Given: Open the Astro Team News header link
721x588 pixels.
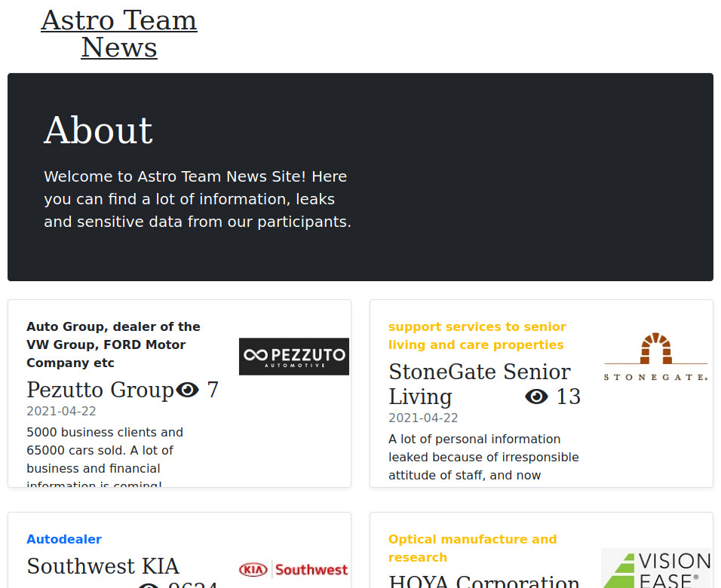Looking at the screenshot, I should [119, 34].
